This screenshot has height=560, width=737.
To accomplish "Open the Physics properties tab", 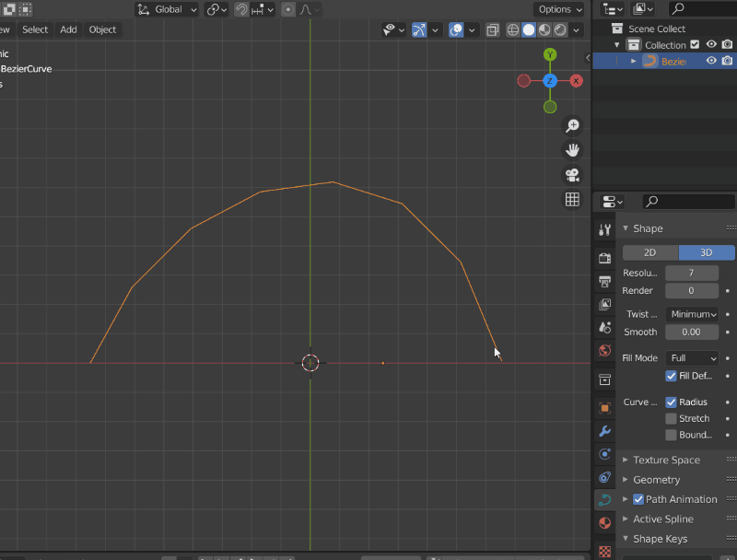I will point(605,454).
